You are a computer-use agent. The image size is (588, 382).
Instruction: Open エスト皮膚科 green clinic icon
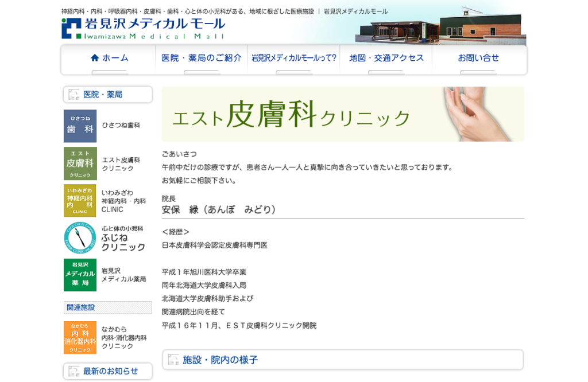click(x=80, y=163)
